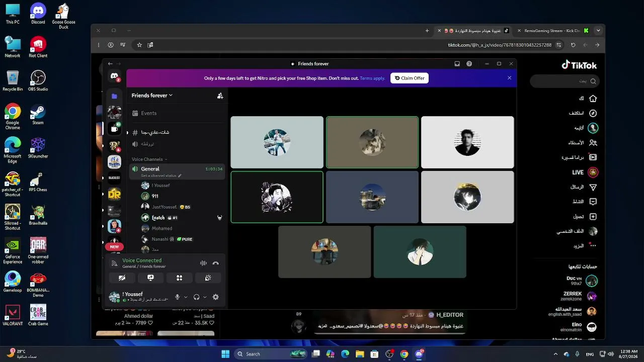Click the TikTok search field
Viewport: 644px width, 362px height.
click(x=564, y=81)
